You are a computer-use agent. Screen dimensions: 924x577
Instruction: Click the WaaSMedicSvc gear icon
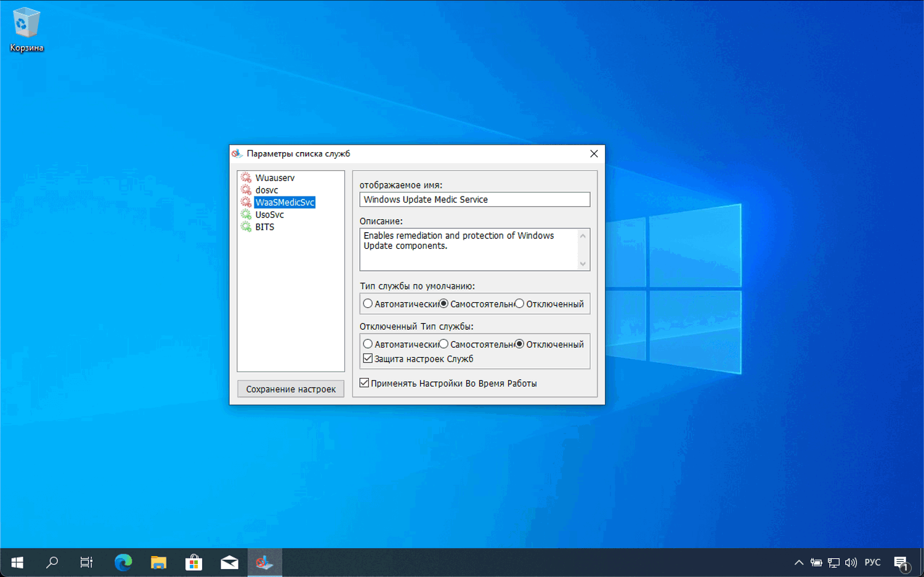click(x=246, y=203)
